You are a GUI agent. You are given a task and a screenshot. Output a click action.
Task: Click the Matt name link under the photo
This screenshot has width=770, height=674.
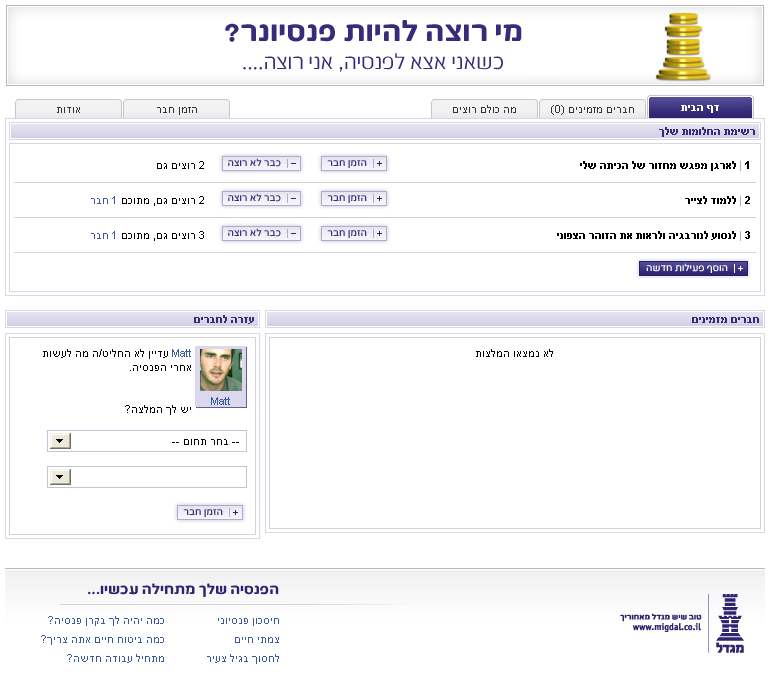(220, 401)
